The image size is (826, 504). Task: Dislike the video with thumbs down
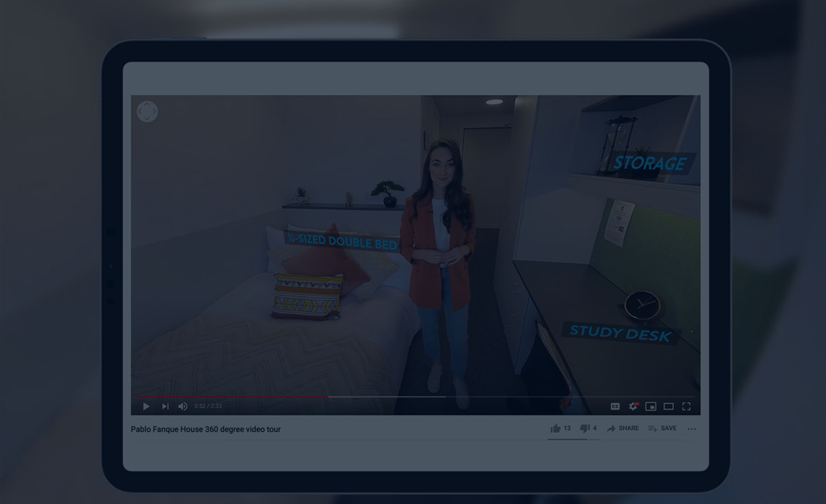(x=584, y=428)
